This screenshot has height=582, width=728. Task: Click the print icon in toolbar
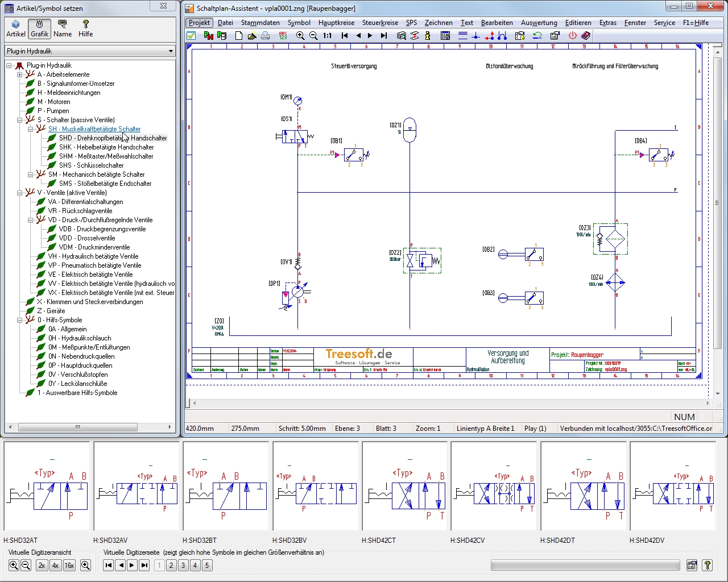tap(266, 36)
